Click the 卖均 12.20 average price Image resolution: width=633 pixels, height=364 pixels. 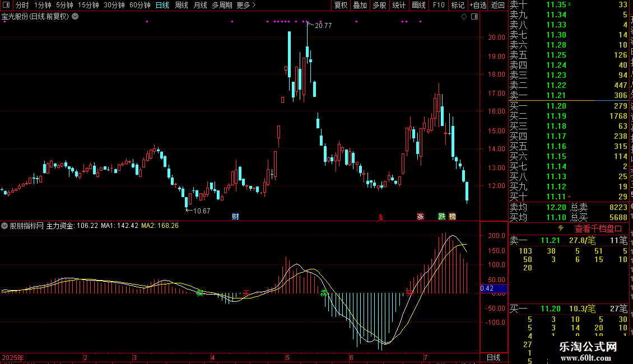pyautogui.click(x=556, y=207)
